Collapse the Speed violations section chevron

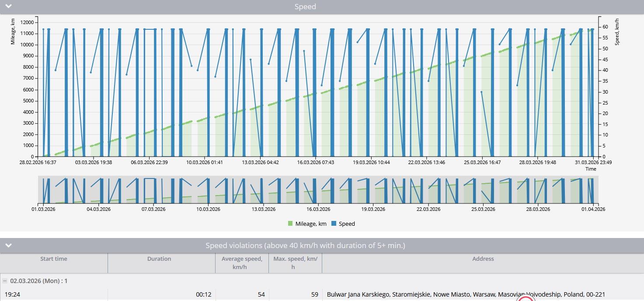coord(9,245)
